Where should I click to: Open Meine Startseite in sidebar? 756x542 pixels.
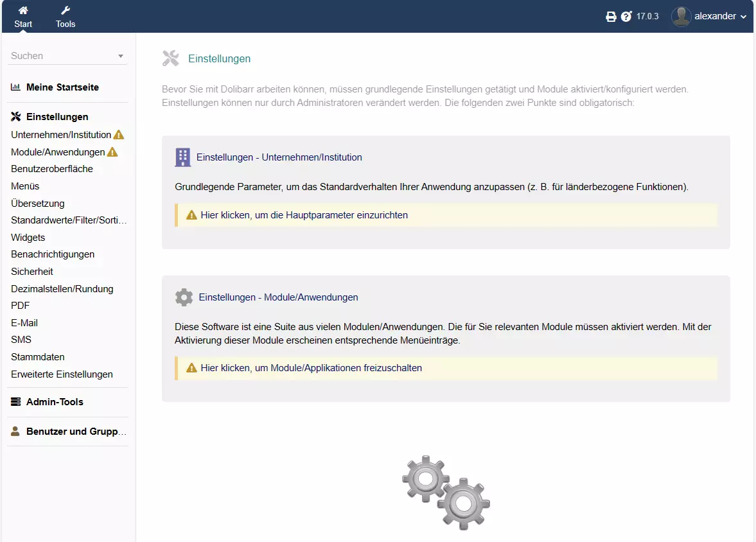click(63, 87)
